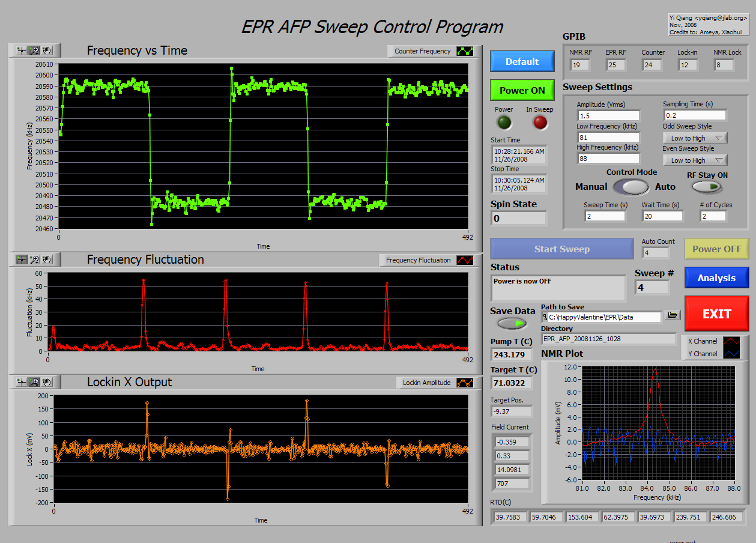Click NMR Plot graph area
Image resolution: width=756 pixels, height=543 pixels.
click(x=658, y=422)
